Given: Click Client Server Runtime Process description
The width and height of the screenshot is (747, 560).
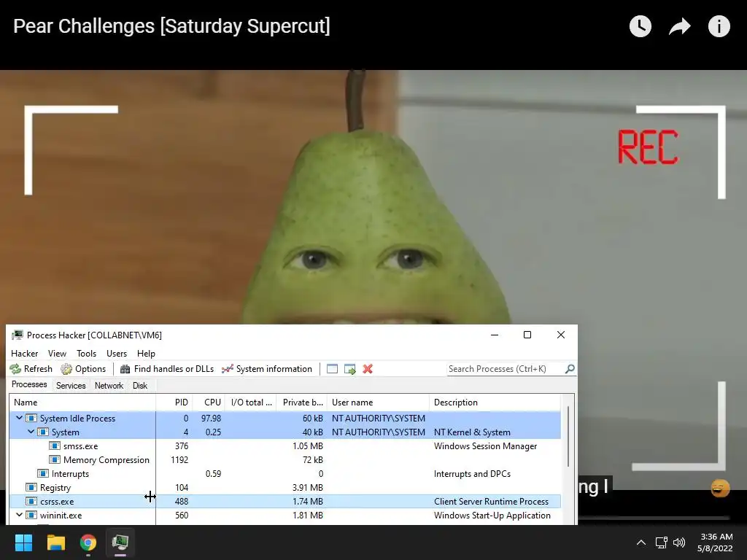Looking at the screenshot, I should [x=491, y=502].
